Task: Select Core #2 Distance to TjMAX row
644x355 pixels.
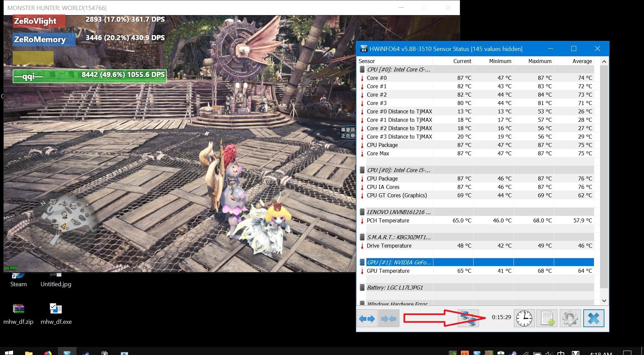Action: point(476,128)
